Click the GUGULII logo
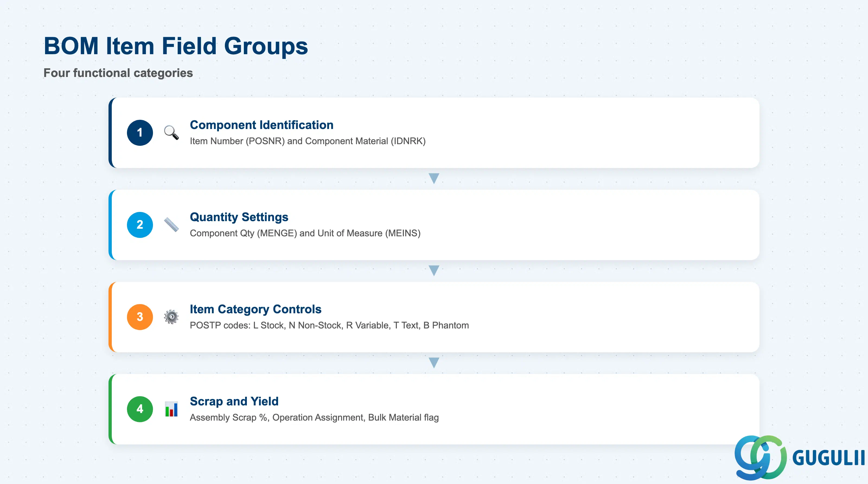This screenshot has height=484, width=868. [x=799, y=457]
